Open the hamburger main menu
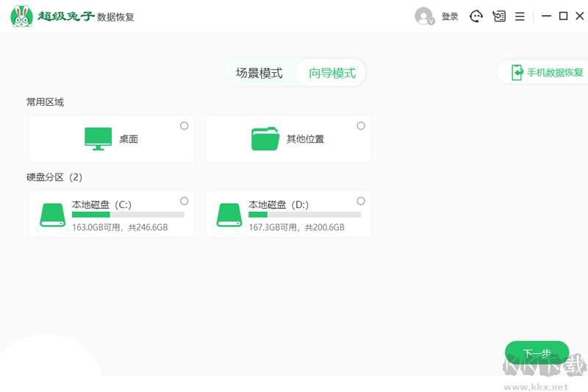Screen dimensions: 588x392 click(520, 16)
